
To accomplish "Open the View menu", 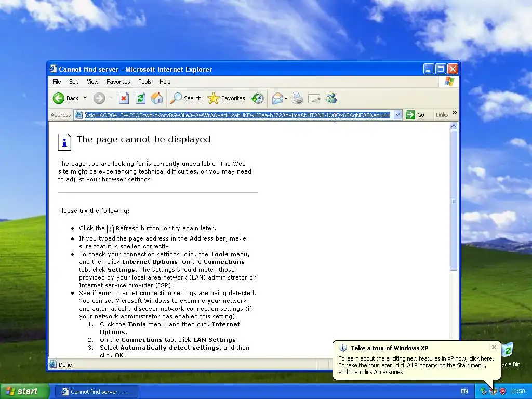I will [92, 82].
